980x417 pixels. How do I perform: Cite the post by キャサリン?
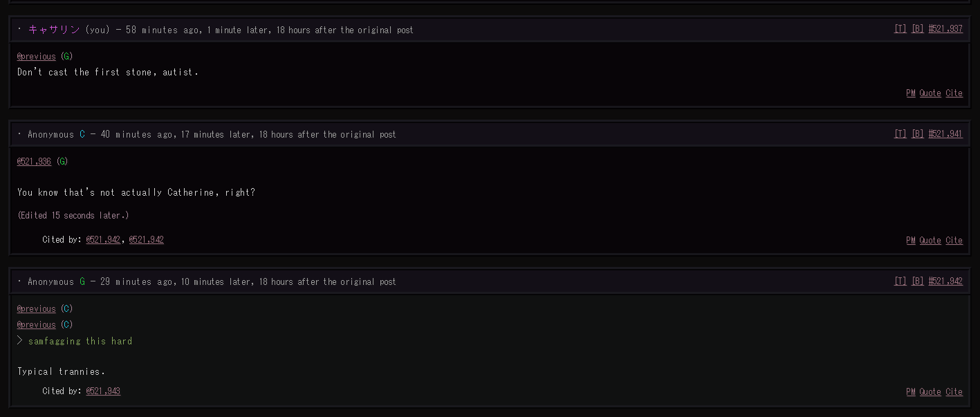pyautogui.click(x=954, y=93)
